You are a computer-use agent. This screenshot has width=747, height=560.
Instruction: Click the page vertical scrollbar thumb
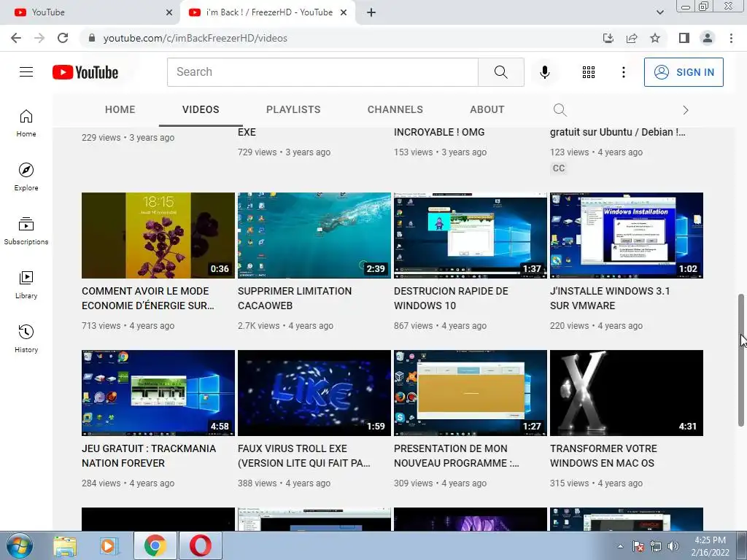(741, 360)
